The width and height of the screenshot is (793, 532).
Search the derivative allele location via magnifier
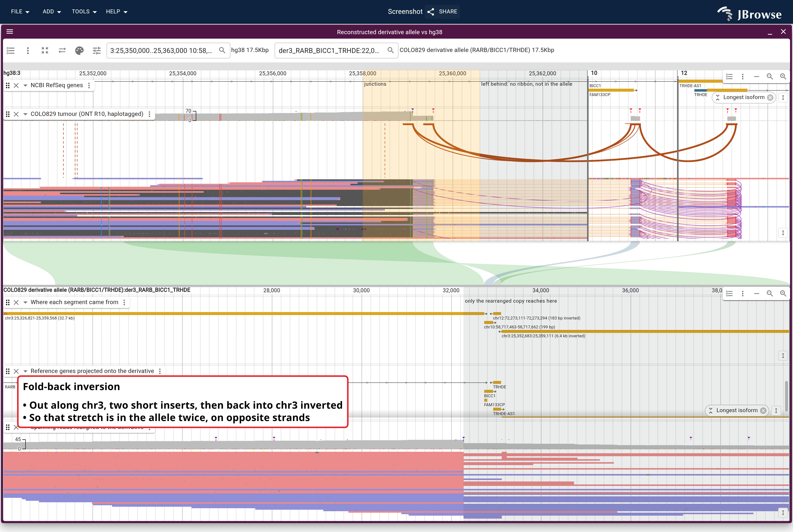click(391, 50)
